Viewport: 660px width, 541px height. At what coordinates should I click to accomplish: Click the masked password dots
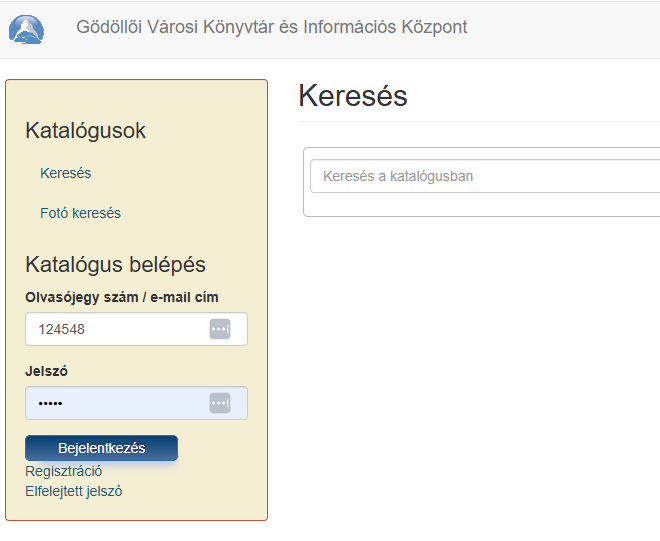pos(50,403)
